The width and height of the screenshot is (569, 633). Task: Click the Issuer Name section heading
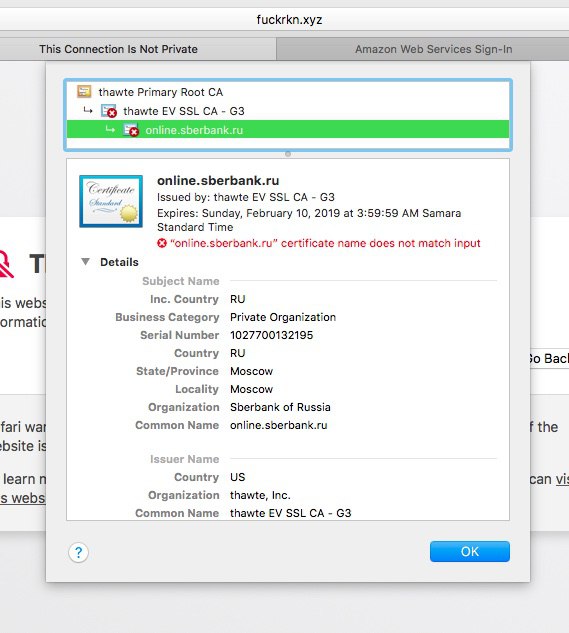click(x=185, y=459)
